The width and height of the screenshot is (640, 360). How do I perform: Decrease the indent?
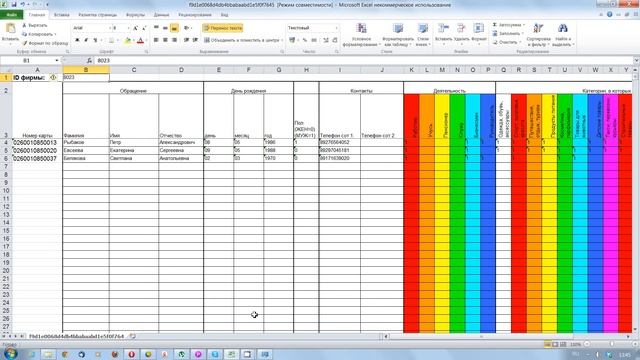pyautogui.click(x=186, y=40)
